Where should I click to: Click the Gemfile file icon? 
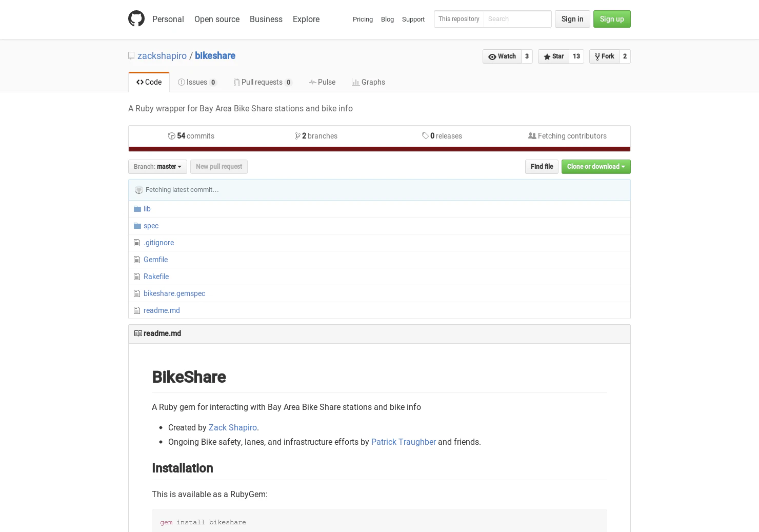pyautogui.click(x=137, y=260)
